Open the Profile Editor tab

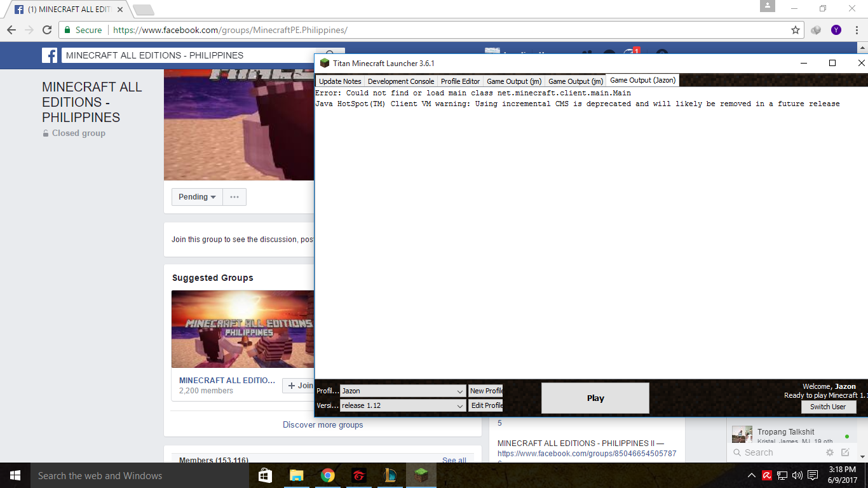[461, 81]
